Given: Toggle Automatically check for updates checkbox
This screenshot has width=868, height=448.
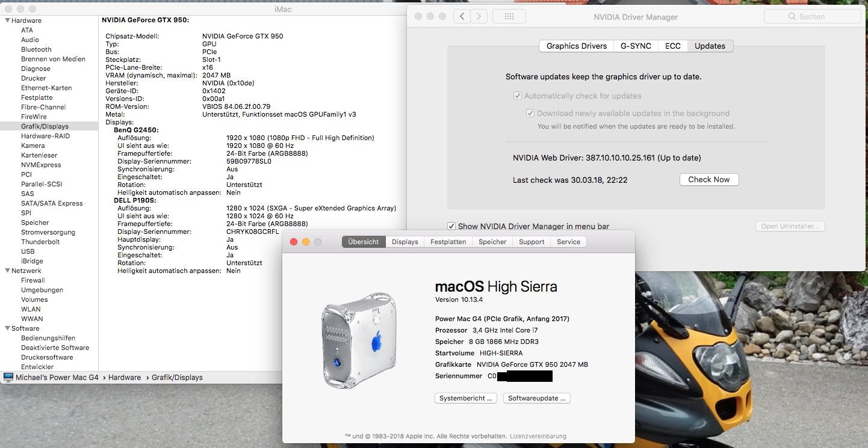Looking at the screenshot, I should (517, 96).
